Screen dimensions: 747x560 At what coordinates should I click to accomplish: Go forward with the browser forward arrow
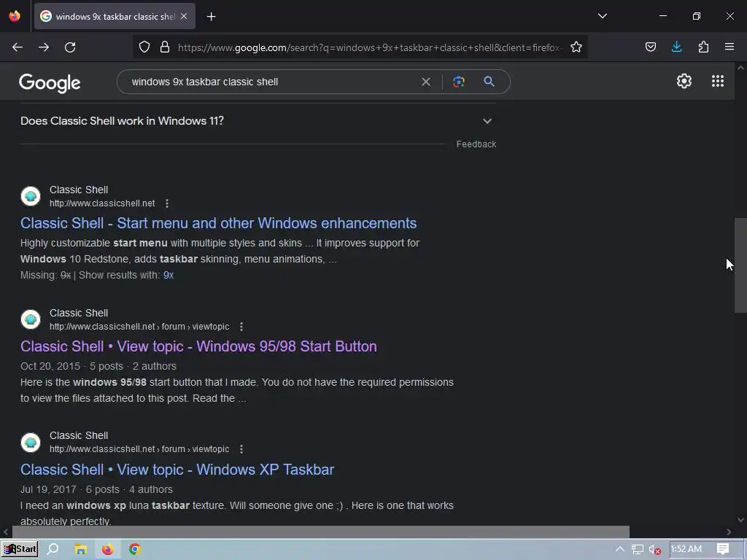[44, 47]
